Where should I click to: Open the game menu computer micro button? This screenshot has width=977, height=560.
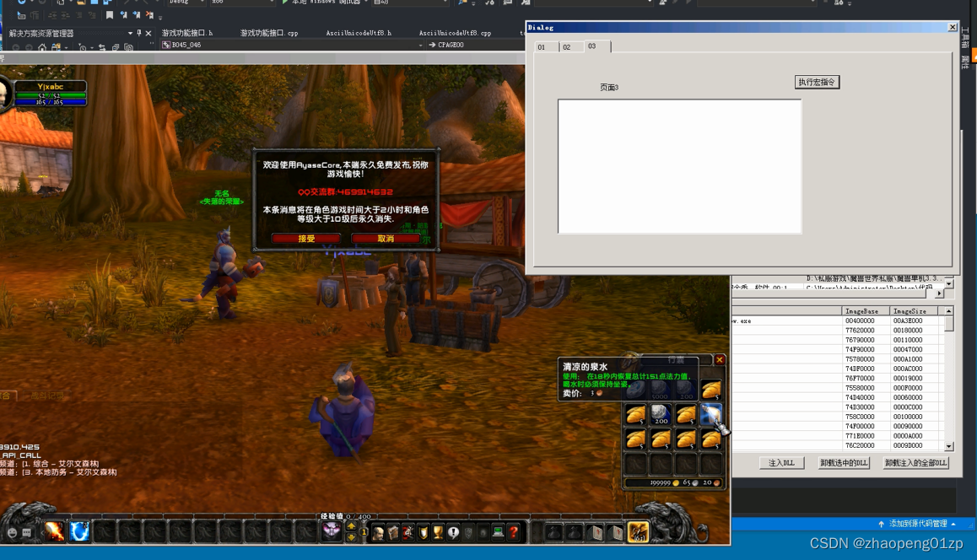pos(498,533)
